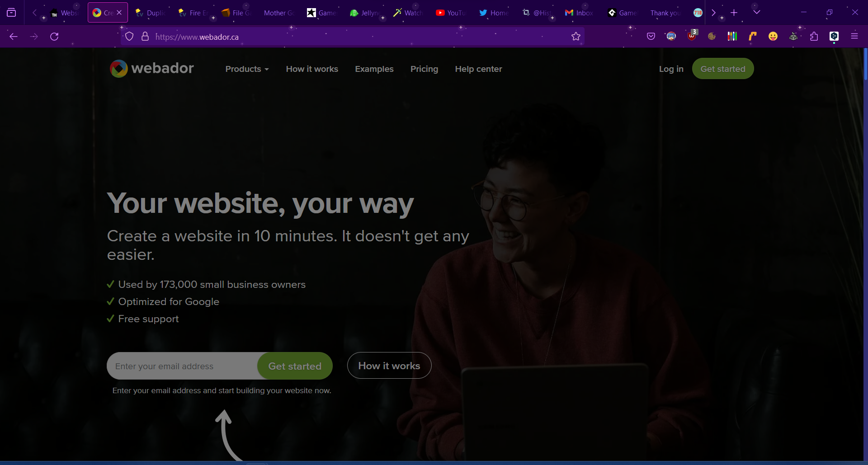Open the Firefox application hamburger menu

[x=854, y=36]
